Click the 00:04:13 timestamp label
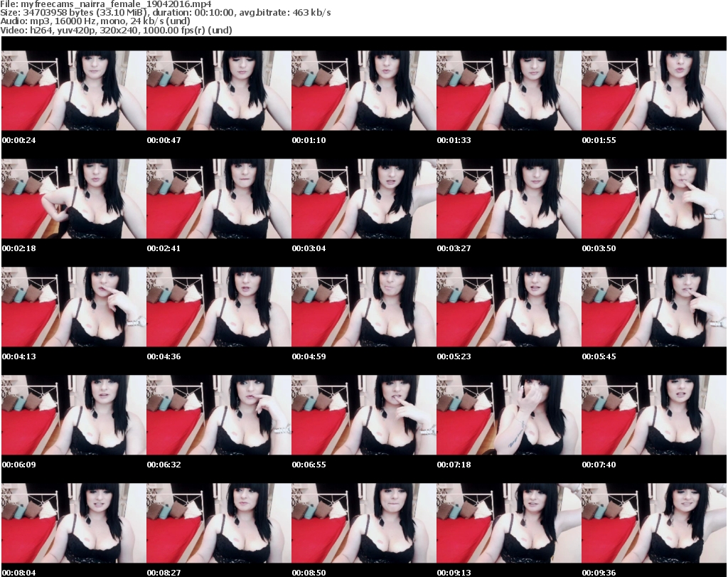The width and height of the screenshot is (728, 577). tap(19, 356)
